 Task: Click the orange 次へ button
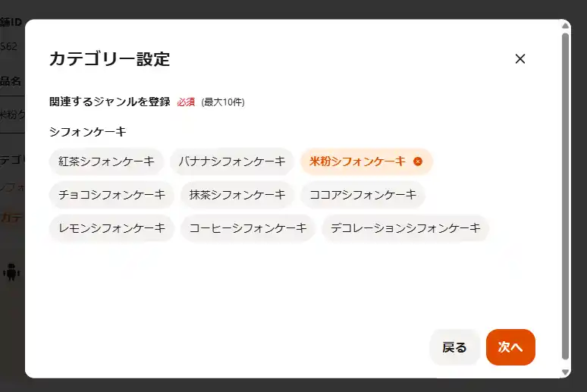point(510,347)
